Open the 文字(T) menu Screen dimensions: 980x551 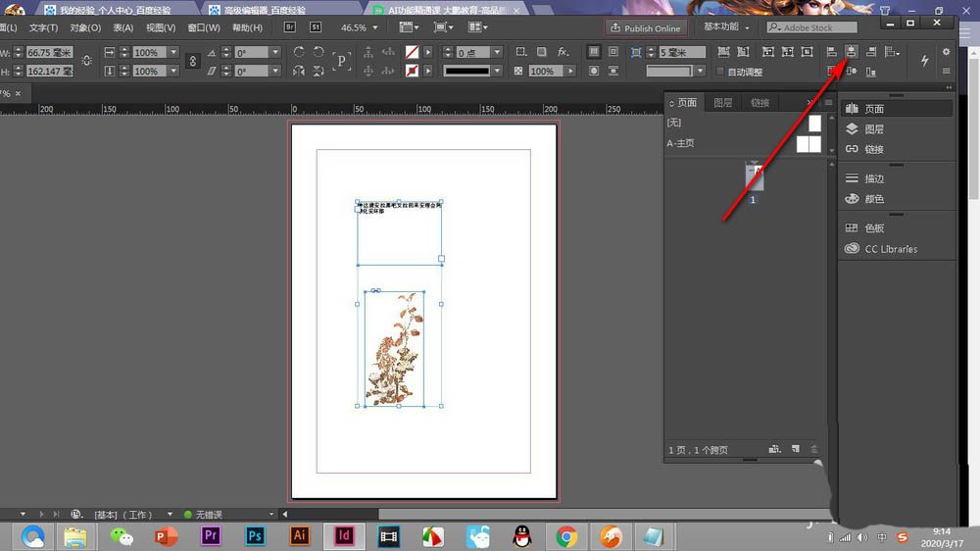(43, 27)
